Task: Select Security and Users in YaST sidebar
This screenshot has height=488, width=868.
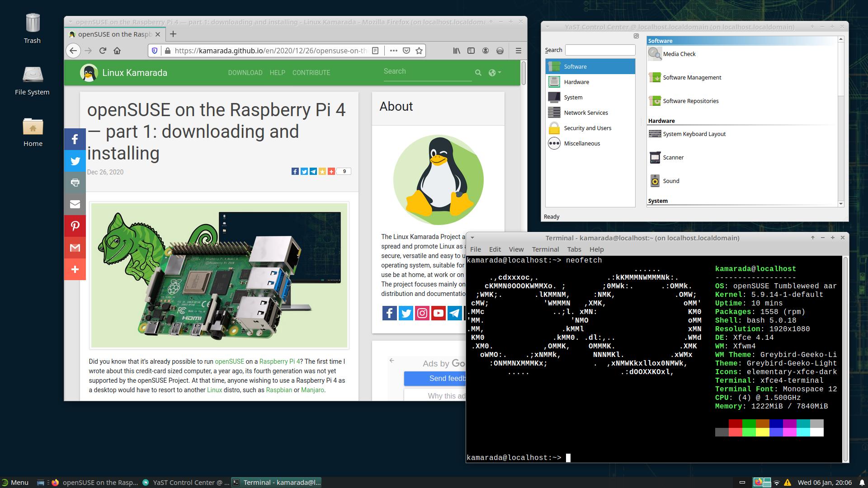Action: 588,127
